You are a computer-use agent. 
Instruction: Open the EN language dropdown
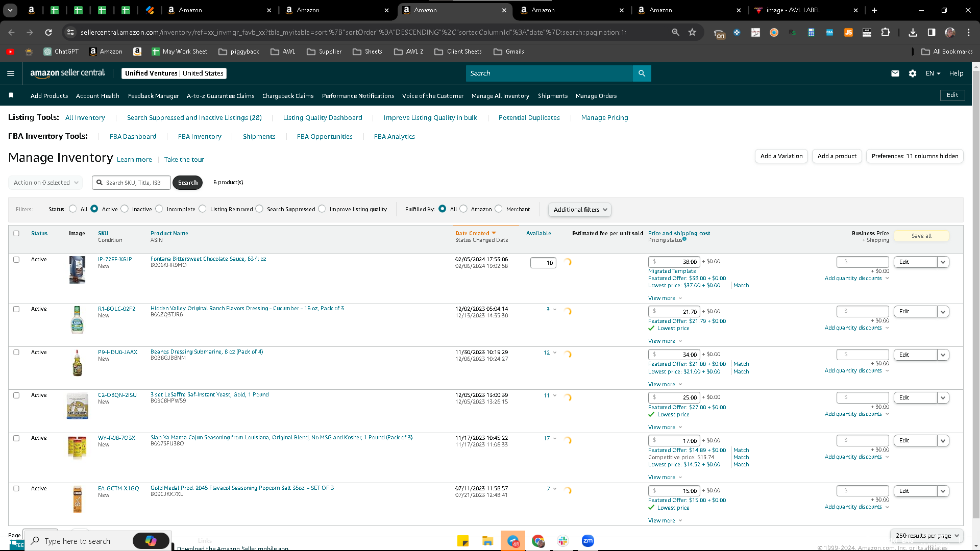[933, 73]
